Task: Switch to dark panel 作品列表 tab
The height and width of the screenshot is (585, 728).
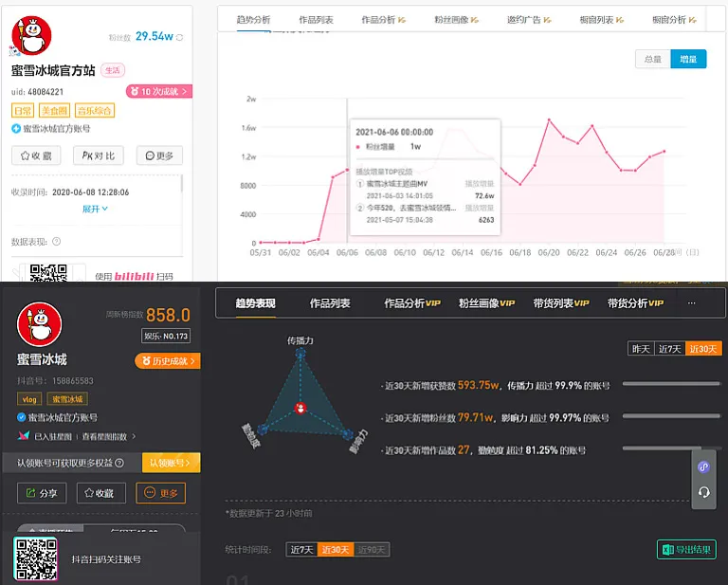Action: (330, 303)
